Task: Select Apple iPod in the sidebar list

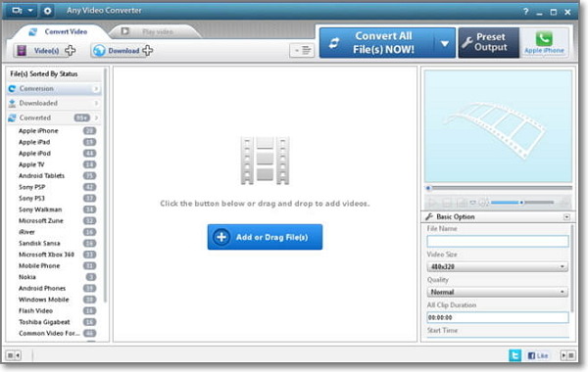Action: point(34,154)
